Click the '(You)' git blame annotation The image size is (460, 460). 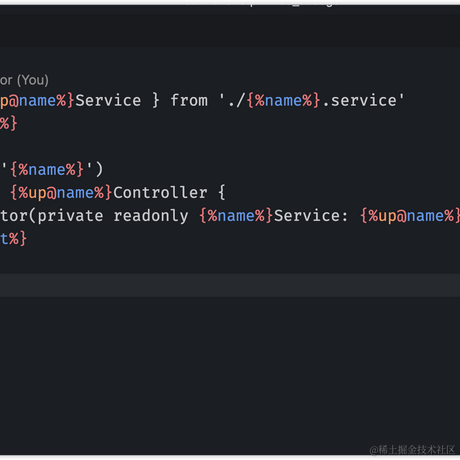pos(33,80)
